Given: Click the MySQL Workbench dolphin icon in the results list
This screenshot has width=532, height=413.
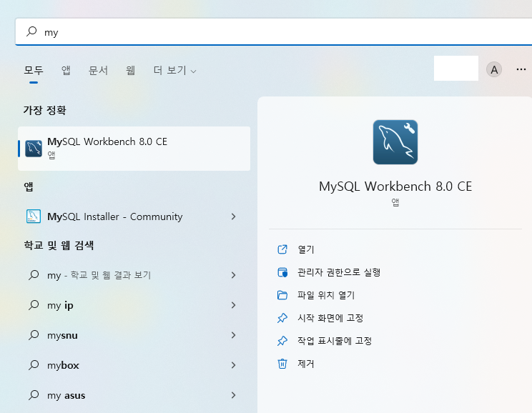Looking at the screenshot, I should (x=34, y=149).
